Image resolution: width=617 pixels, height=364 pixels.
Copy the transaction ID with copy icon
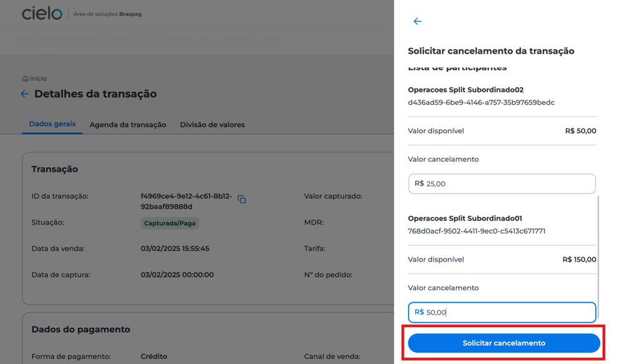[242, 200]
